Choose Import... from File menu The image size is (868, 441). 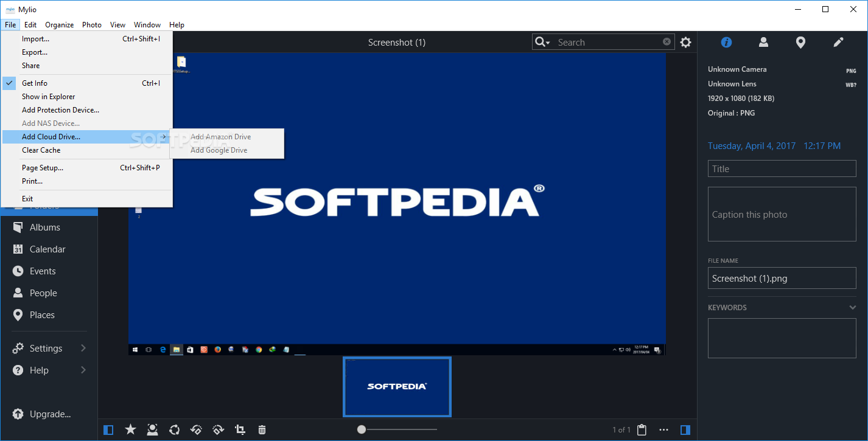87,39
